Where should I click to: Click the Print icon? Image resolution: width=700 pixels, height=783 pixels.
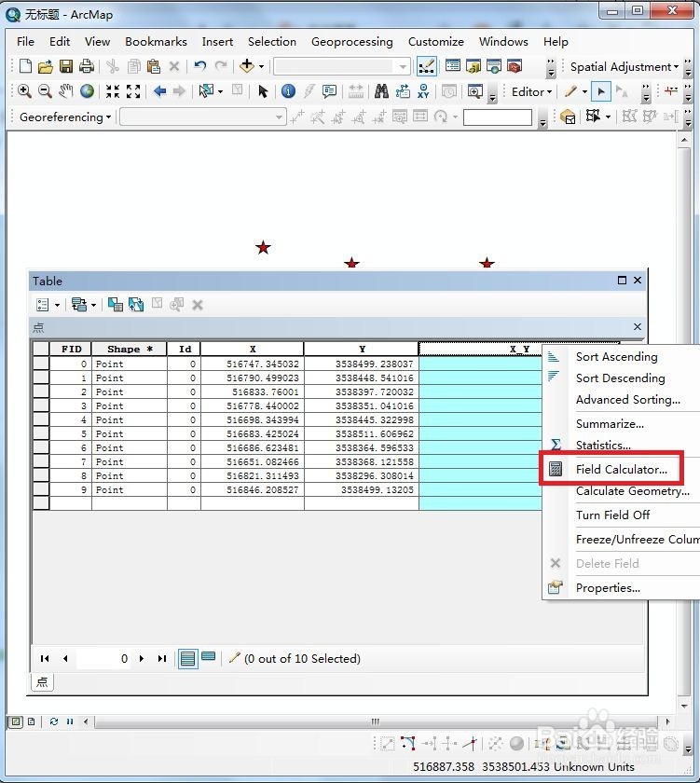coord(87,66)
